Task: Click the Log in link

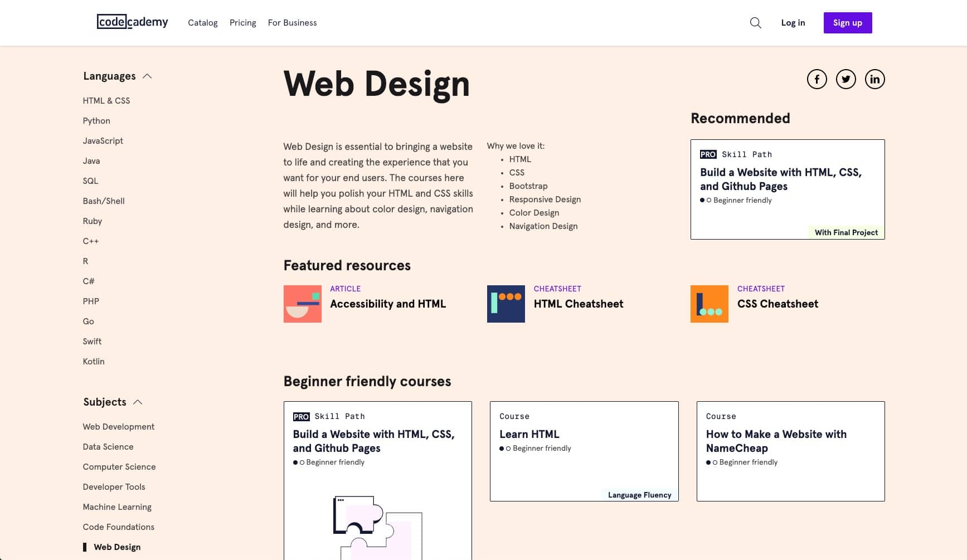Action: pyautogui.click(x=793, y=23)
